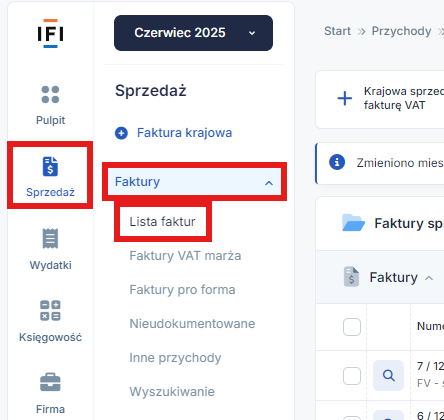Open the Firma briefcase icon
The width and height of the screenshot is (444, 420).
[x=50, y=382]
